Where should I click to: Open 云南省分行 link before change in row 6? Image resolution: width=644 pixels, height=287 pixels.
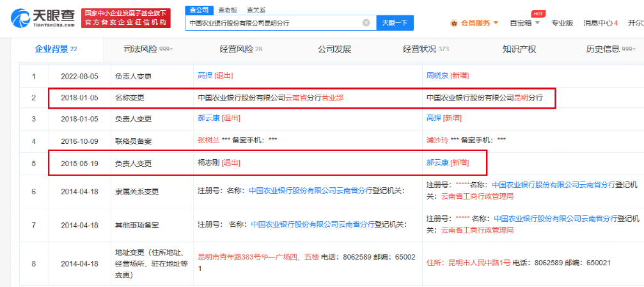point(311,190)
